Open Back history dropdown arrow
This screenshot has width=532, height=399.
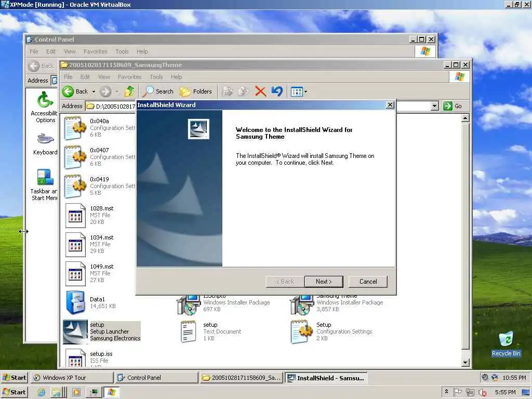click(94, 91)
